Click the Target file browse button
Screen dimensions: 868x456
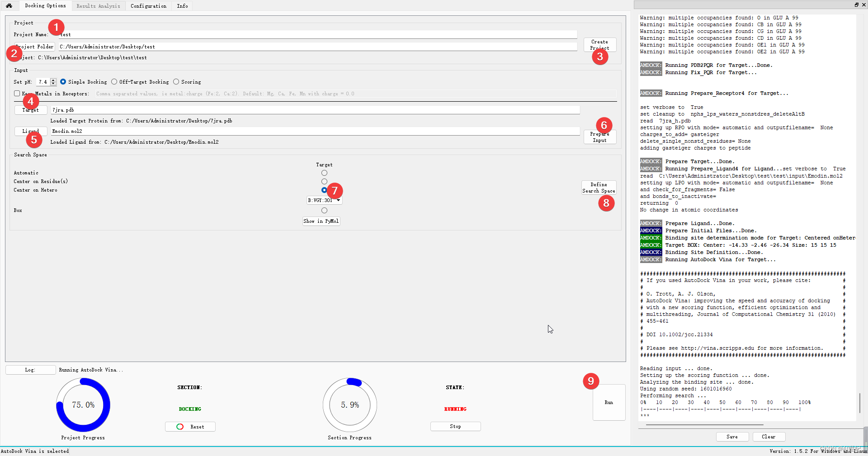31,110
